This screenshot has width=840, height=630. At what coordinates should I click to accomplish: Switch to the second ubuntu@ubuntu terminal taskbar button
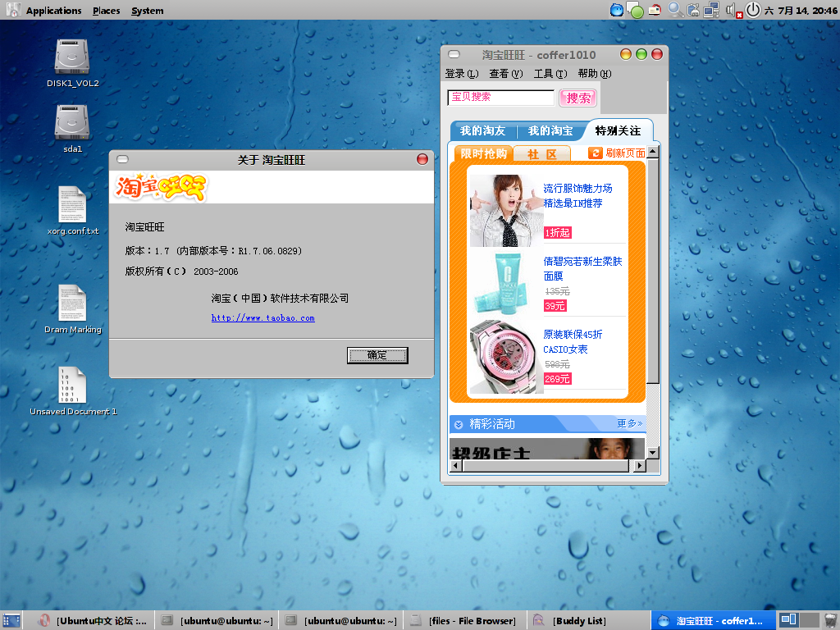[342, 621]
